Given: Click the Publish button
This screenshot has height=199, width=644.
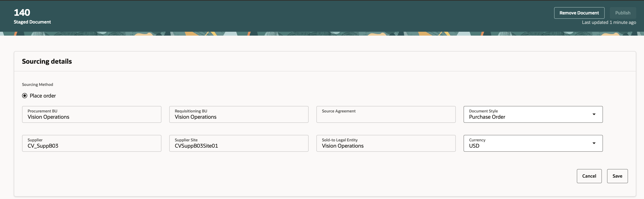Looking at the screenshot, I should [623, 13].
